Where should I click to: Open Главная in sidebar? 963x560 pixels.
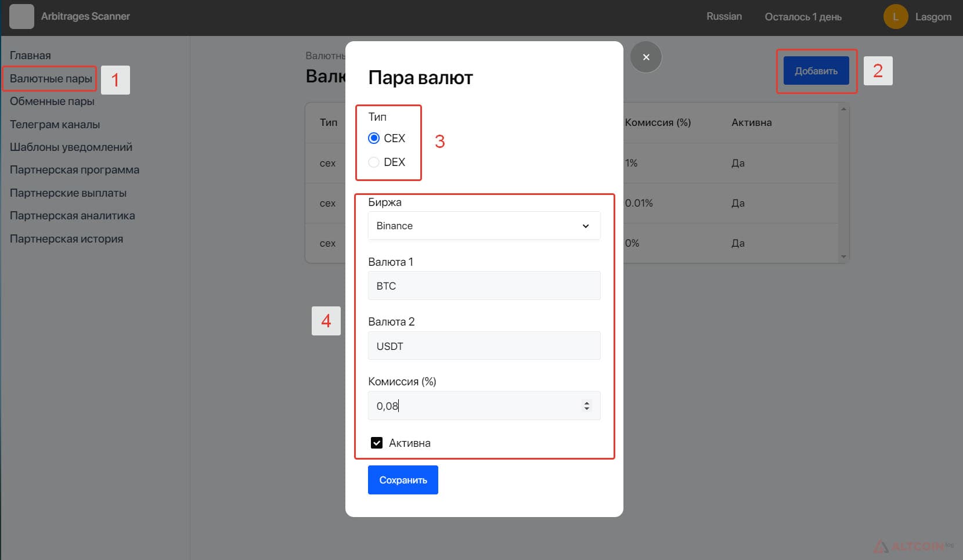pyautogui.click(x=30, y=56)
